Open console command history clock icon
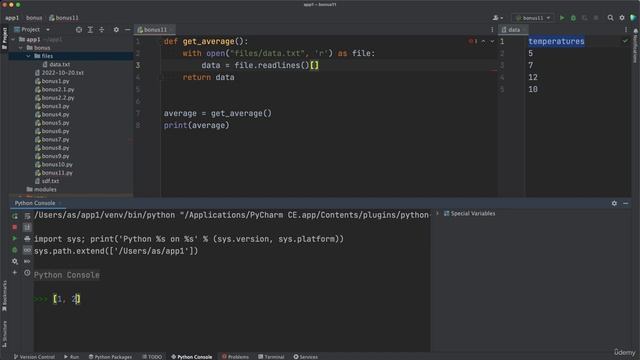640x360 pixels. [x=27, y=273]
